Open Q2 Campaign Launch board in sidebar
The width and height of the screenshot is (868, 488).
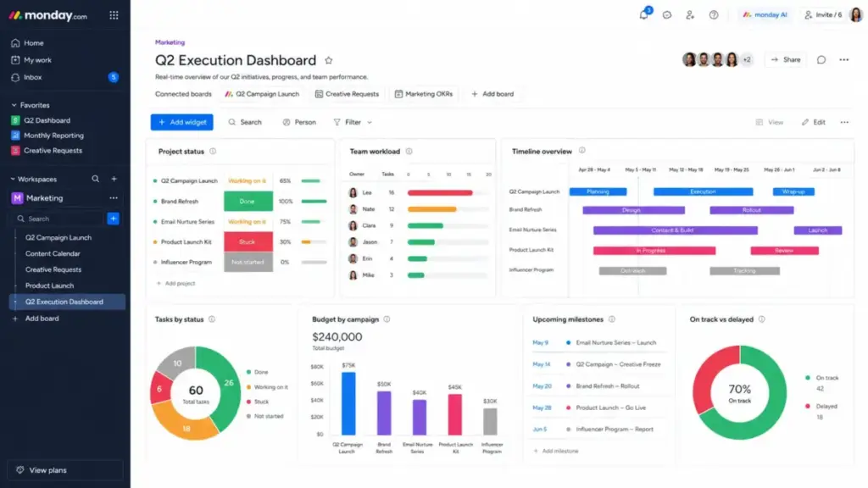click(x=58, y=237)
